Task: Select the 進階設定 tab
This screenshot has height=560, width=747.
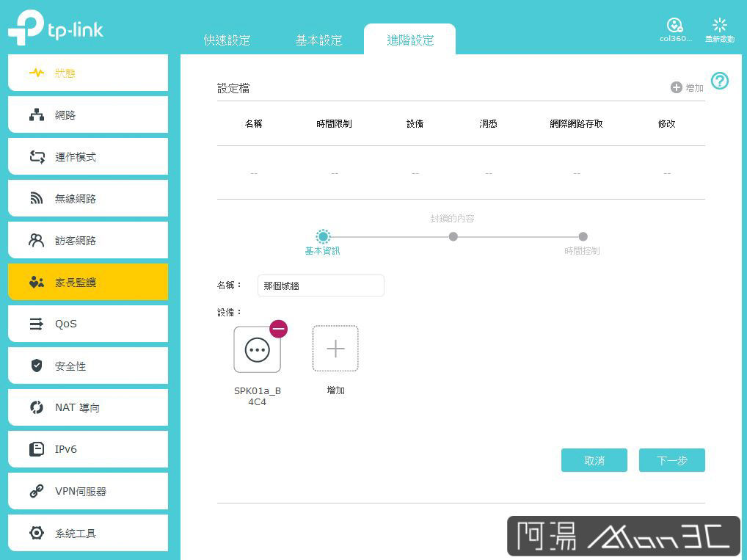Action: click(410, 40)
